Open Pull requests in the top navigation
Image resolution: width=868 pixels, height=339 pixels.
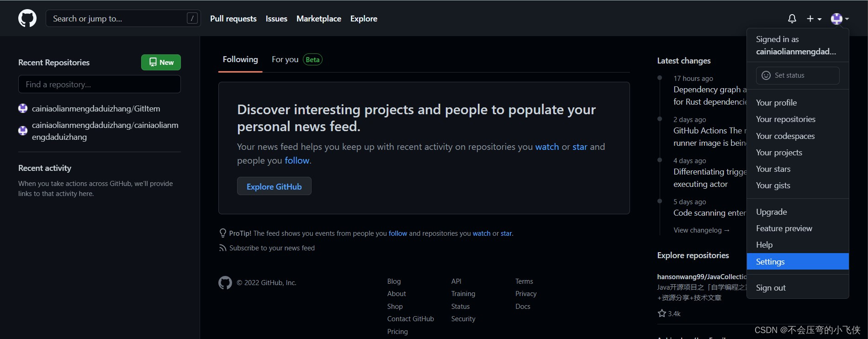coord(233,19)
